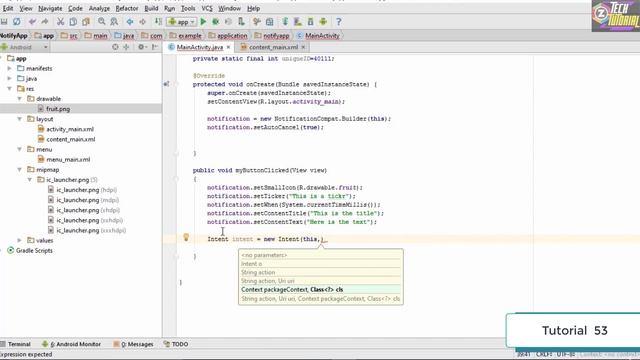Open the Android project view dropdown
This screenshot has height=360, width=640.
pyautogui.click(x=24, y=47)
